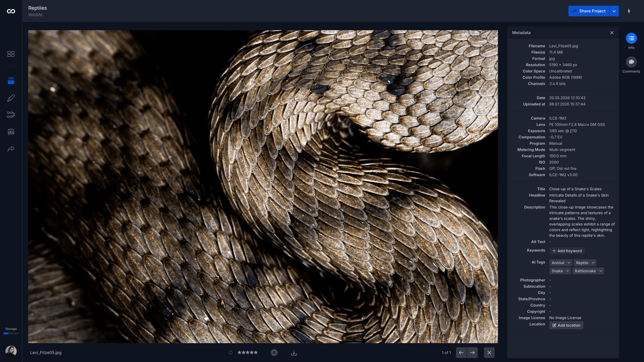Click the dashed circle color label icon
644x362 pixels.
(x=274, y=353)
